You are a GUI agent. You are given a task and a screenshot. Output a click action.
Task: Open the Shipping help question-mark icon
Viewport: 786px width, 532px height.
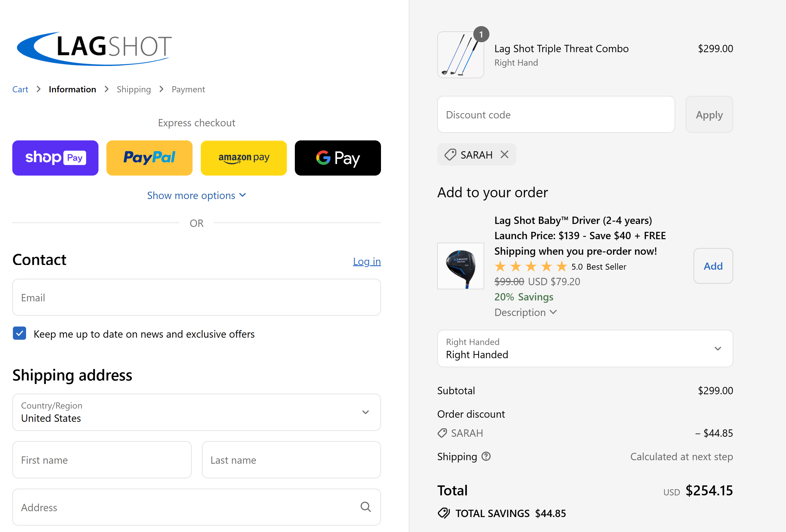[486, 457]
